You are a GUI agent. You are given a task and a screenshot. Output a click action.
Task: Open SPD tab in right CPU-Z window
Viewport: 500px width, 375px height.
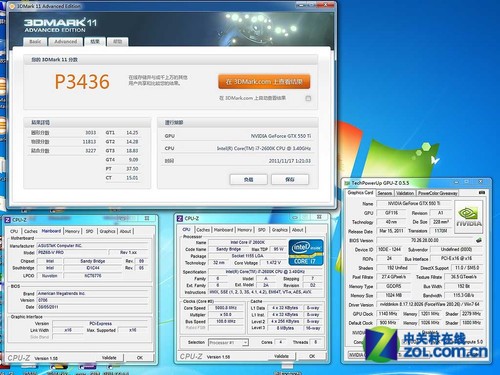(x=262, y=230)
